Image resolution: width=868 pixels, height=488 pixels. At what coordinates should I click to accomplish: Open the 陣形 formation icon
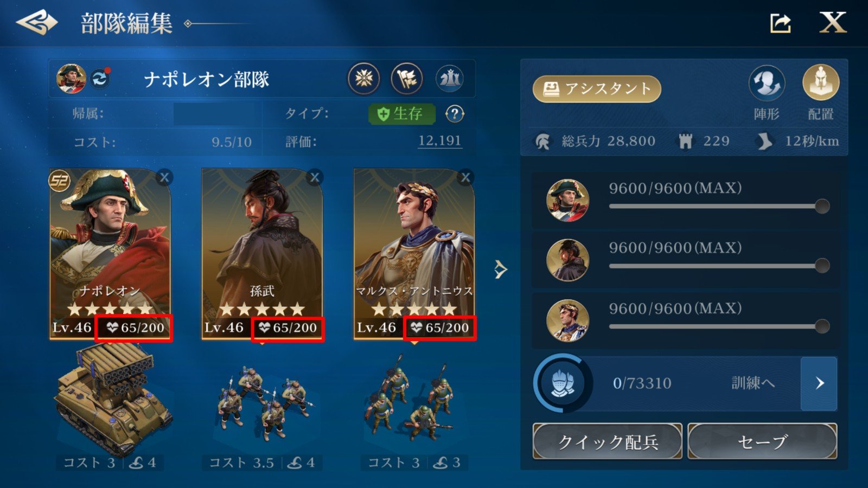pos(767,84)
